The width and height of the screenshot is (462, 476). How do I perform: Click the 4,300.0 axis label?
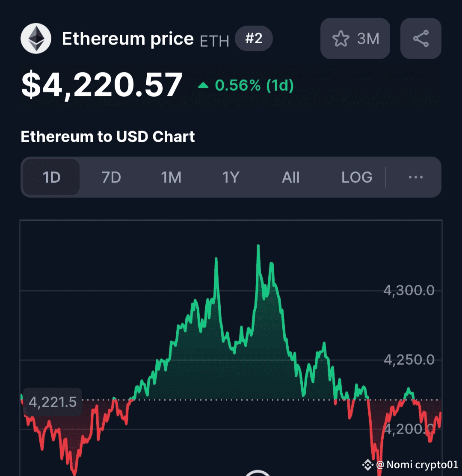[x=409, y=291]
